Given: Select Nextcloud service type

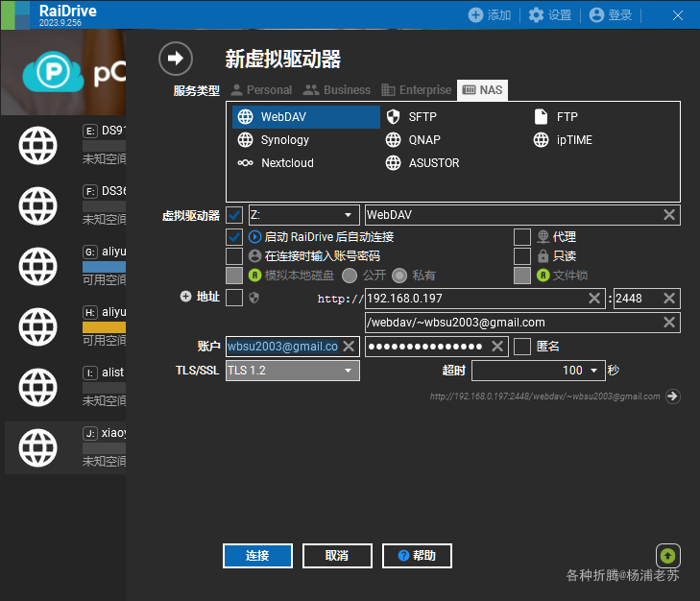Looking at the screenshot, I should point(276,163).
